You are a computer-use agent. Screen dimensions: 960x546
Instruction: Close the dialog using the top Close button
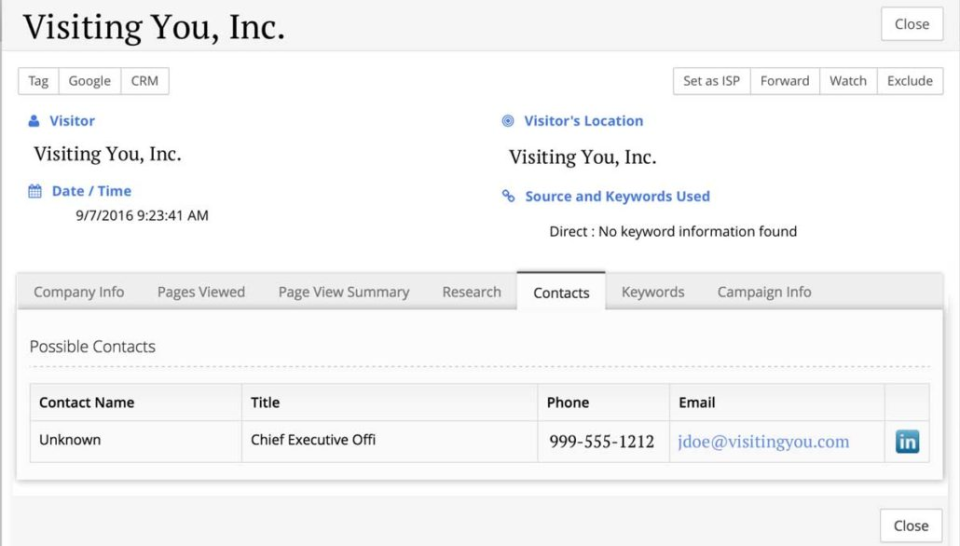click(912, 24)
